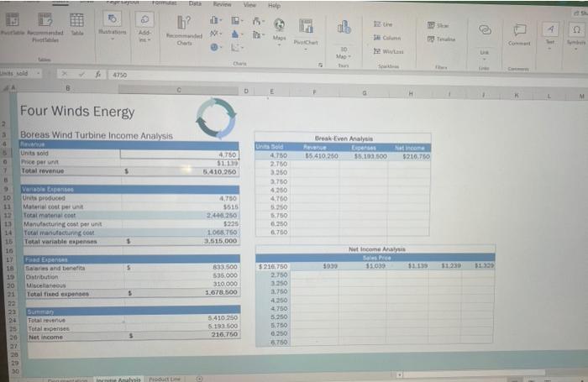The image size is (588, 382).
Task: Insert a combo chart
Action: (x=257, y=35)
